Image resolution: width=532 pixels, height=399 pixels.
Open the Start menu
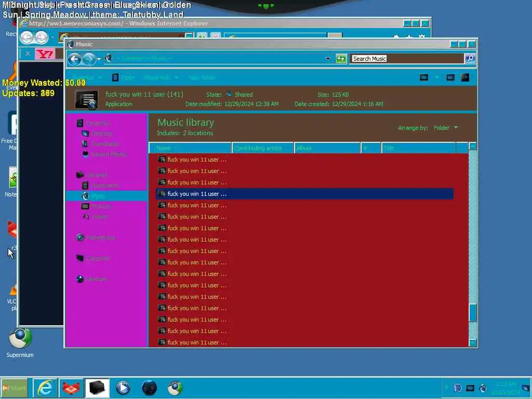pyautogui.click(x=14, y=388)
